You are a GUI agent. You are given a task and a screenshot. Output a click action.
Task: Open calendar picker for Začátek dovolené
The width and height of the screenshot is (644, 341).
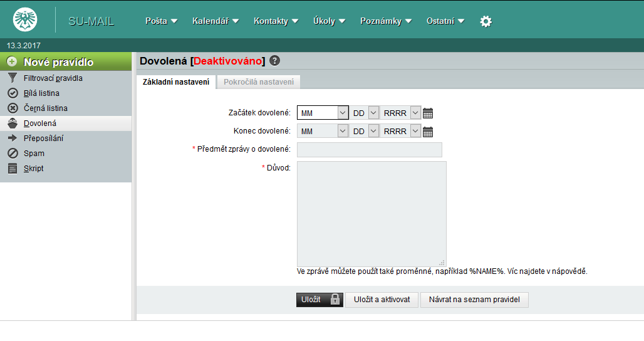click(x=428, y=113)
